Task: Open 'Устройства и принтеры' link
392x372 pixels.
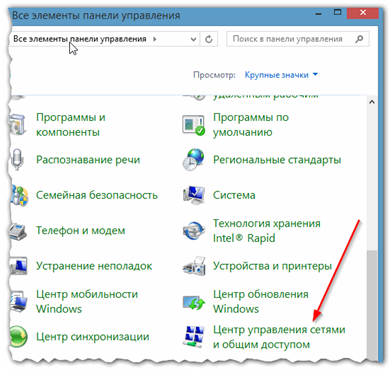Action: 272,266
